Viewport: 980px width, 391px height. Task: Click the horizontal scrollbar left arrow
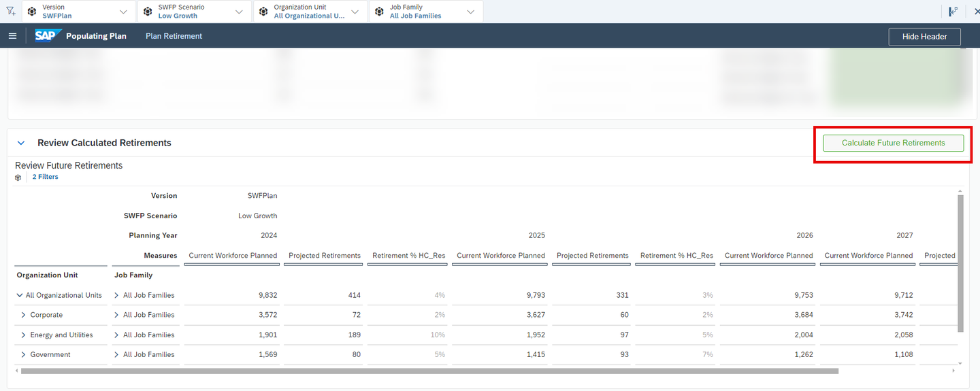click(17, 371)
